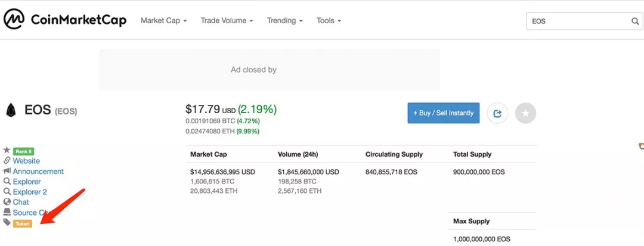
Task: Toggle the star watchlist button
Action: [x=525, y=113]
